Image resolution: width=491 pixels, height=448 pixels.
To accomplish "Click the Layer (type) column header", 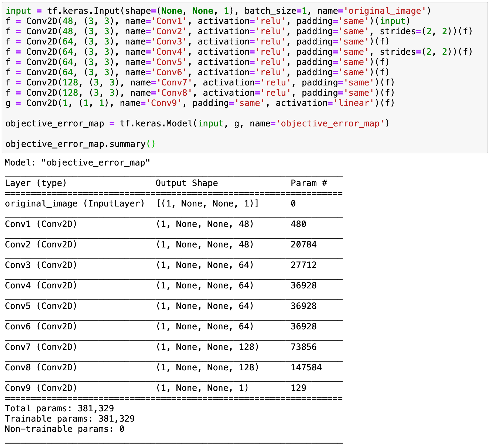I will 35,183.
